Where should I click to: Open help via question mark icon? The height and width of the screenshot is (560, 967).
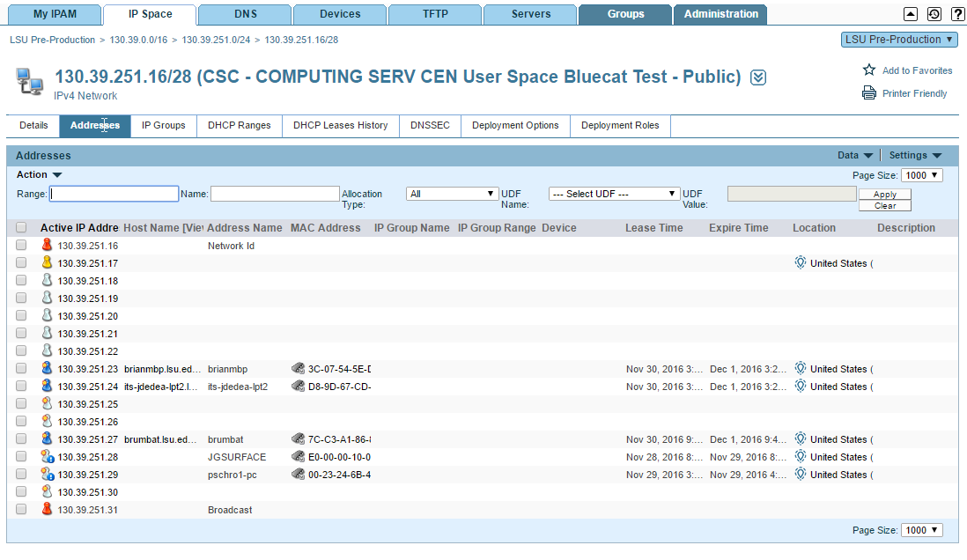tap(956, 14)
